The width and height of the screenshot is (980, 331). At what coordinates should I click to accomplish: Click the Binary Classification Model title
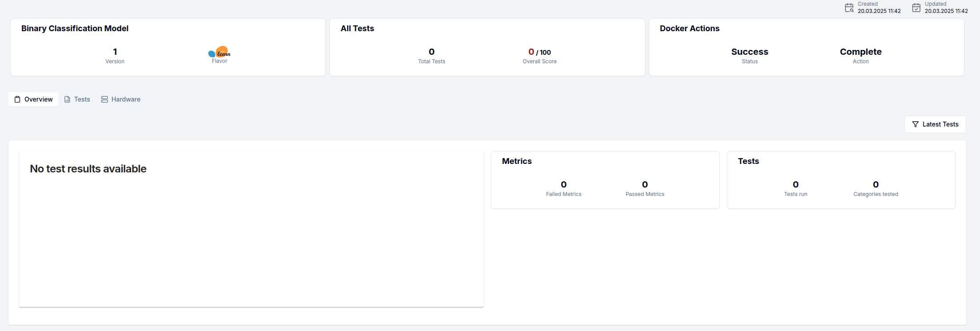tap(75, 29)
